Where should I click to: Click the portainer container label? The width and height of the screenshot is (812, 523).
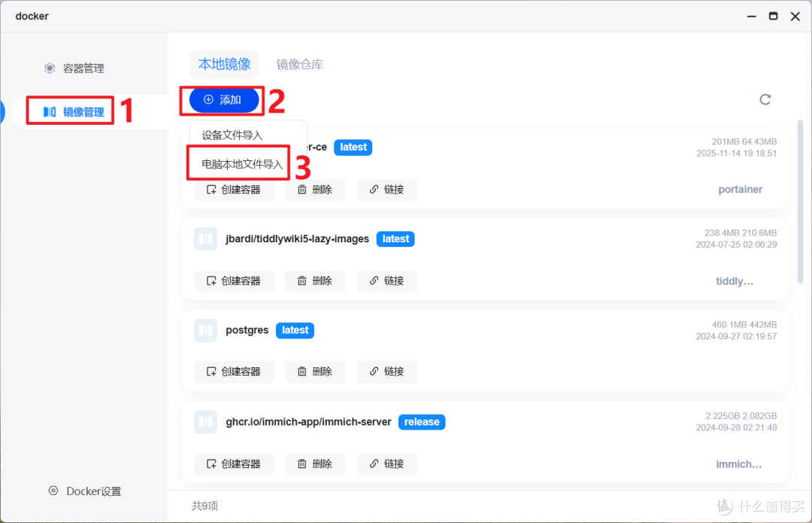click(740, 189)
